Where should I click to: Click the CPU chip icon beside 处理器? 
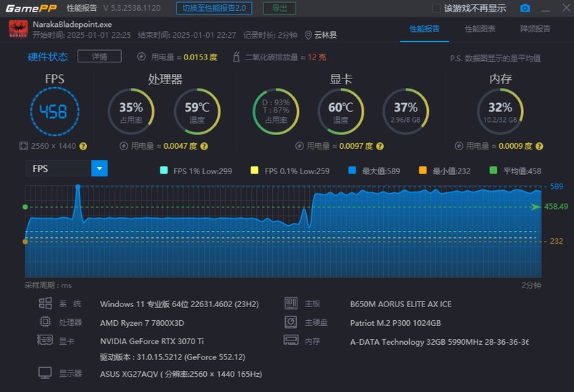click(x=45, y=322)
